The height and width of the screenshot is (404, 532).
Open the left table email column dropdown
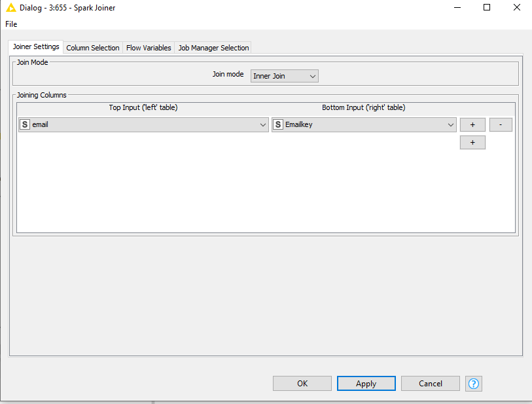pos(262,124)
